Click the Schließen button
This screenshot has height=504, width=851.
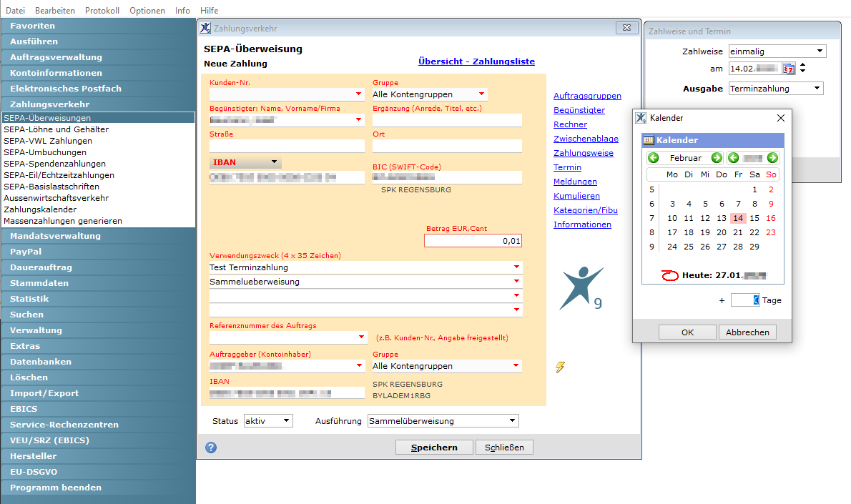(504, 448)
